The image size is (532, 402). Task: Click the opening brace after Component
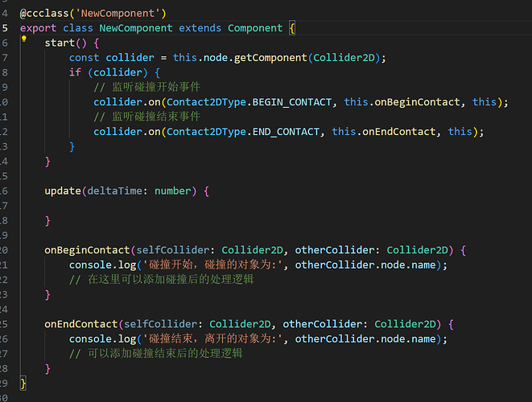click(x=292, y=28)
